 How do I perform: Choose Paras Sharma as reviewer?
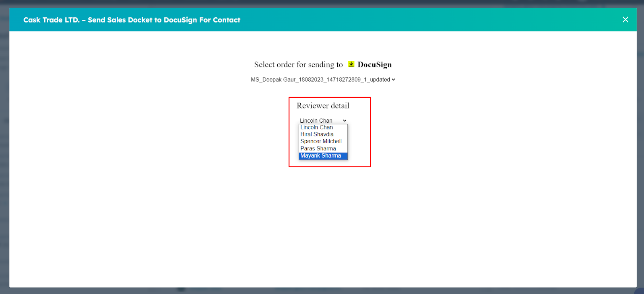tap(323, 149)
